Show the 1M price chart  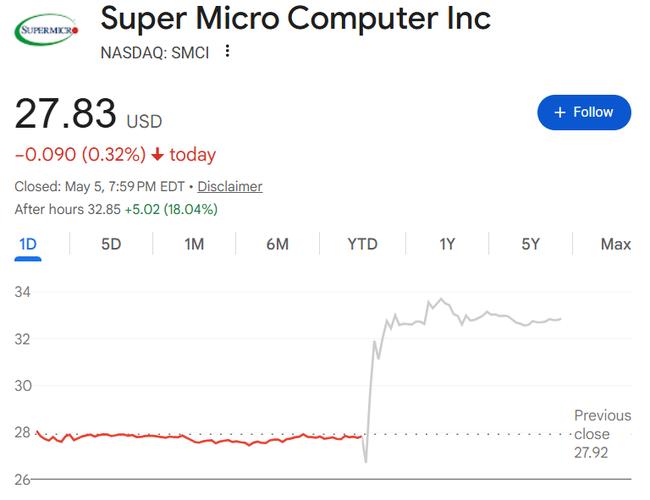coord(194,244)
